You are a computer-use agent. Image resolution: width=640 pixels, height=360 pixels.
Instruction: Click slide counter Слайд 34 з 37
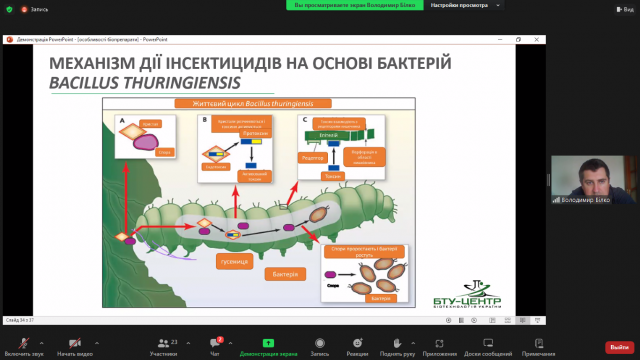[x=20, y=320]
